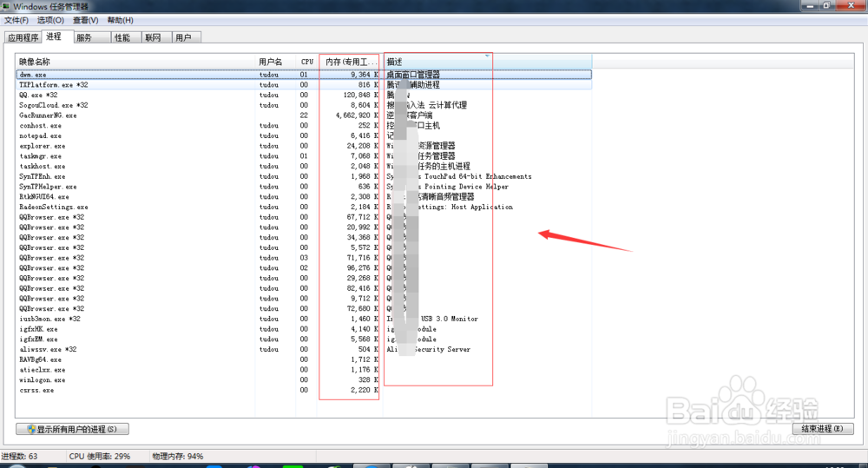Select the RAVBg64.exe process
Image resolution: width=868 pixels, height=468 pixels.
(304, 359)
